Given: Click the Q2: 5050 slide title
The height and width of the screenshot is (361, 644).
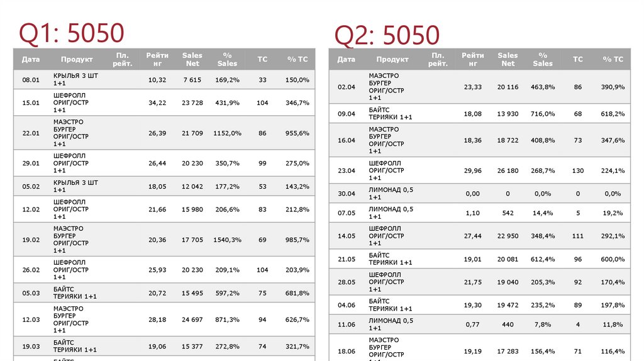Looking at the screenshot, I should pyautogui.click(x=386, y=35).
